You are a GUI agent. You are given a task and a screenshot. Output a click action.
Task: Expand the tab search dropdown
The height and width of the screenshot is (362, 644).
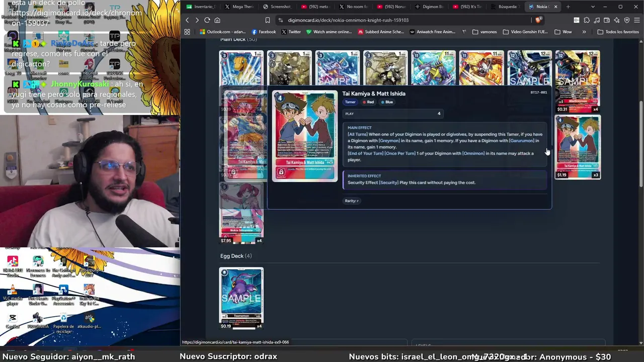click(x=593, y=7)
